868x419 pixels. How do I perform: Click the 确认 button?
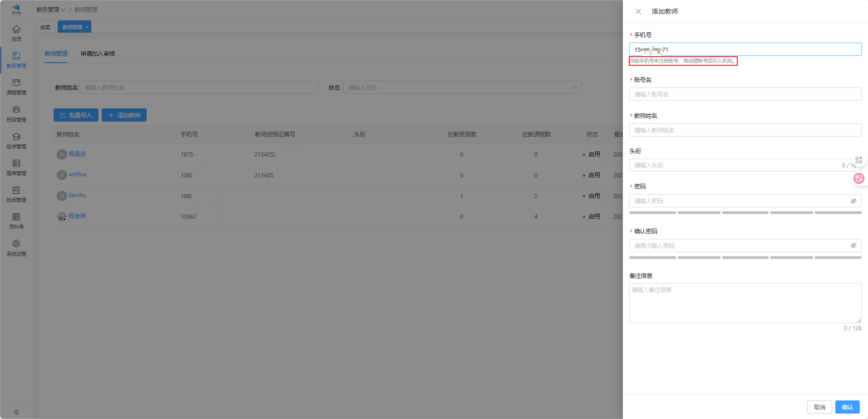847,407
